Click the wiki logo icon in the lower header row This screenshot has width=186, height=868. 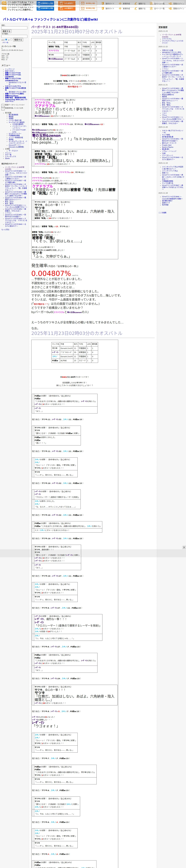coord(4,8)
